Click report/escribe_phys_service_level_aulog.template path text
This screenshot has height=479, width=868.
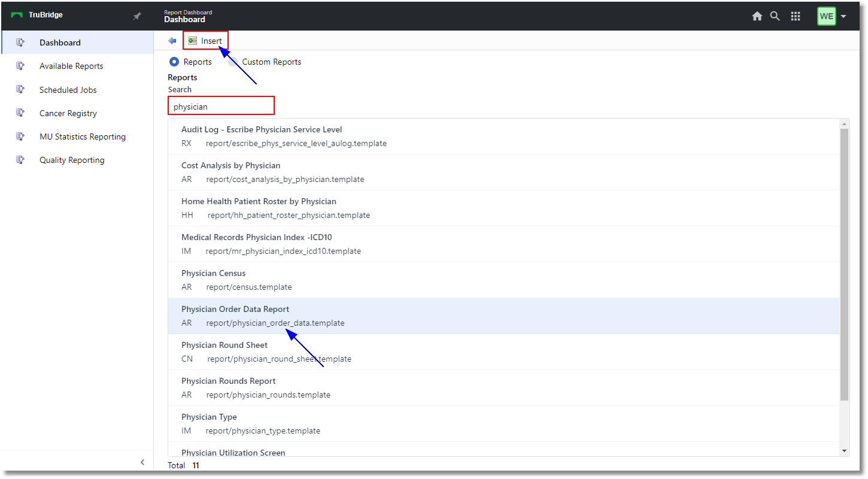pyautogui.click(x=296, y=143)
